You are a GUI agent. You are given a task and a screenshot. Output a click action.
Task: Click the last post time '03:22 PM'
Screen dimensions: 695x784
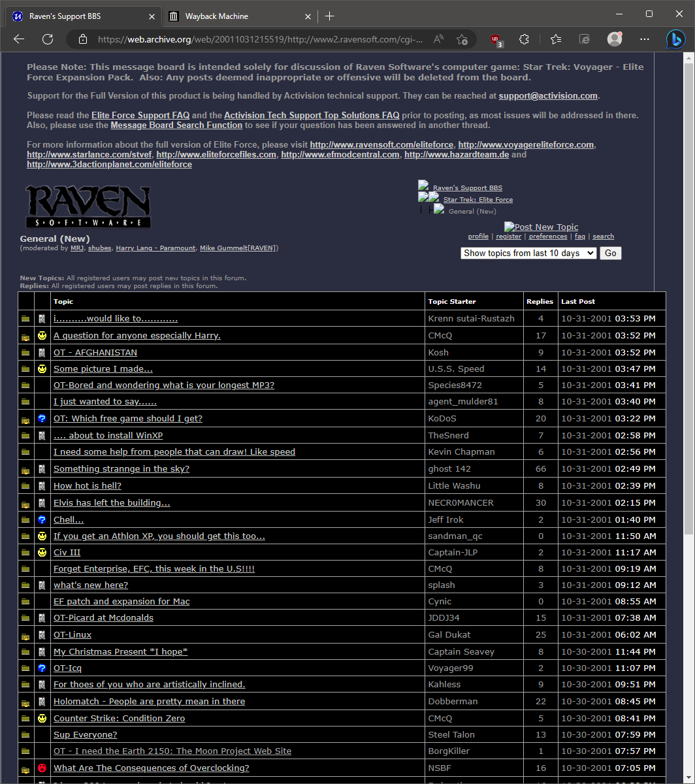[x=636, y=419]
